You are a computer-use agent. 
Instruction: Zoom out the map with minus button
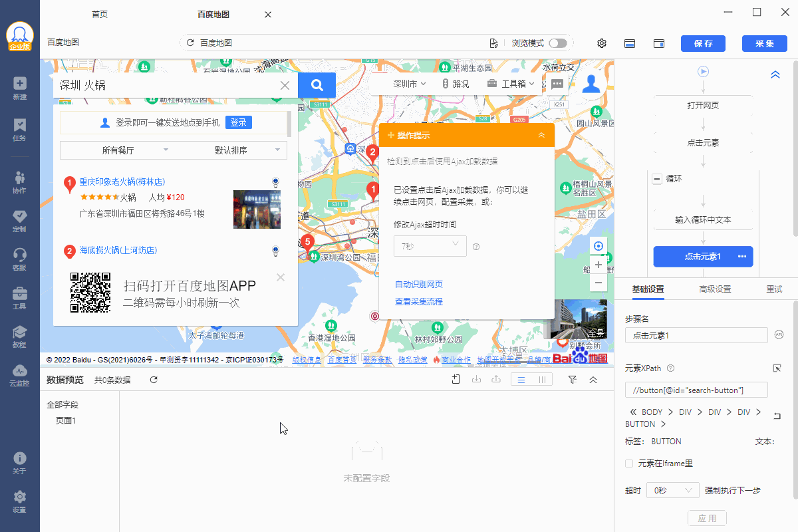click(x=598, y=283)
